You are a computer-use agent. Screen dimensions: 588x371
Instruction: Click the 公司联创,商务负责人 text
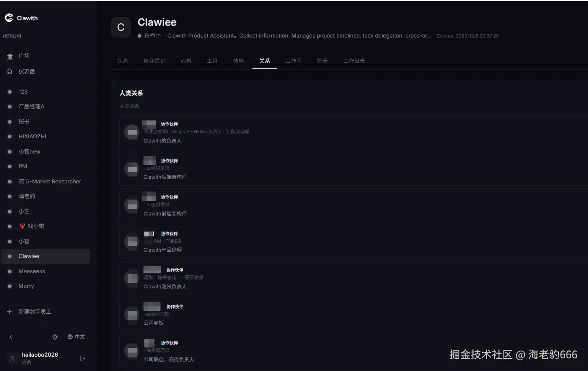click(x=169, y=360)
